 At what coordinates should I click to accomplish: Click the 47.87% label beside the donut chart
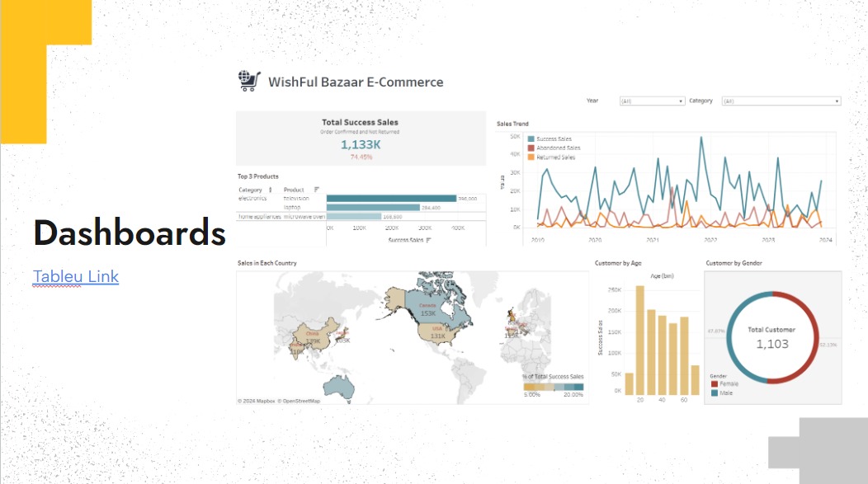click(x=715, y=331)
